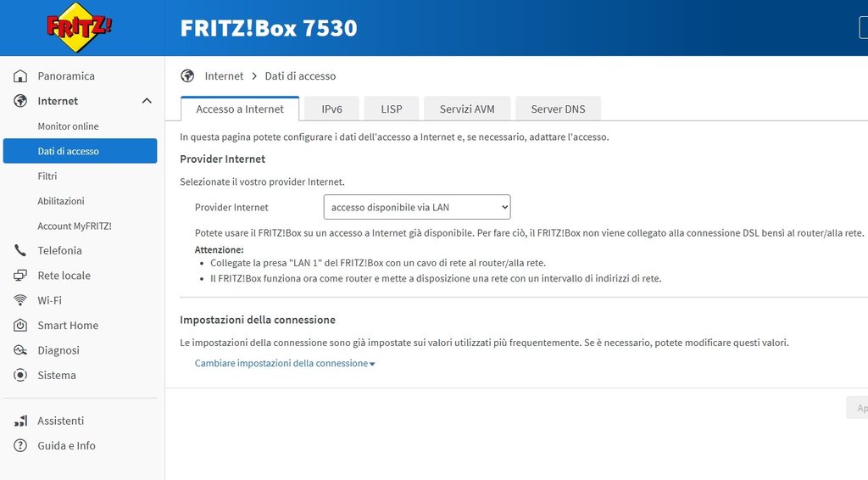
Task: Click the Attenzione: label
Action: (x=220, y=249)
